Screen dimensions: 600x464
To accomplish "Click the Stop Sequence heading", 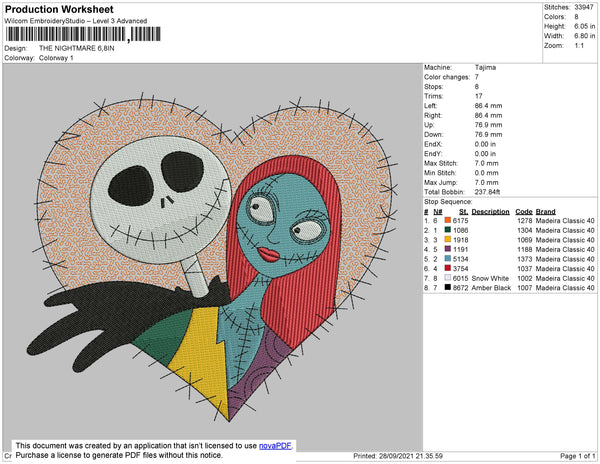I will pyautogui.click(x=448, y=202).
